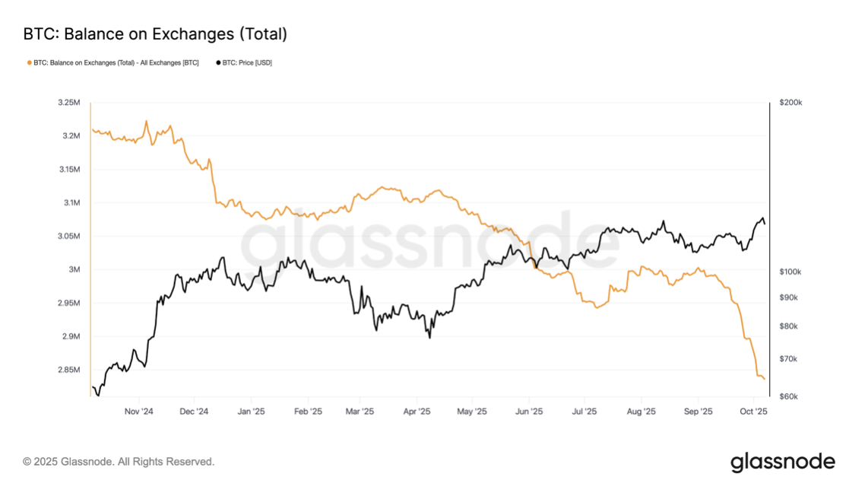Click the black legend dot for BTC Price

click(219, 63)
